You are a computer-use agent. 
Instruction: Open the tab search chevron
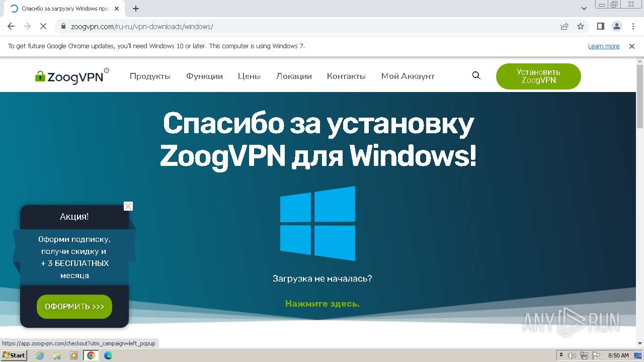pos(584,9)
